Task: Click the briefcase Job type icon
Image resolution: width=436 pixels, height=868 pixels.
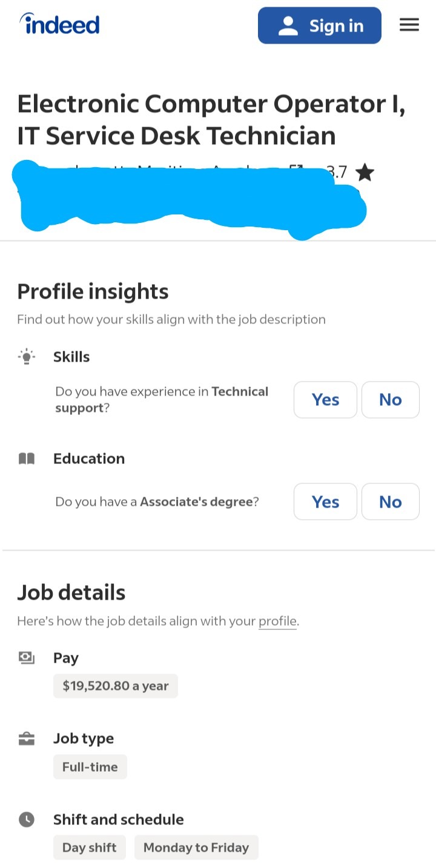Action: pos(27,738)
